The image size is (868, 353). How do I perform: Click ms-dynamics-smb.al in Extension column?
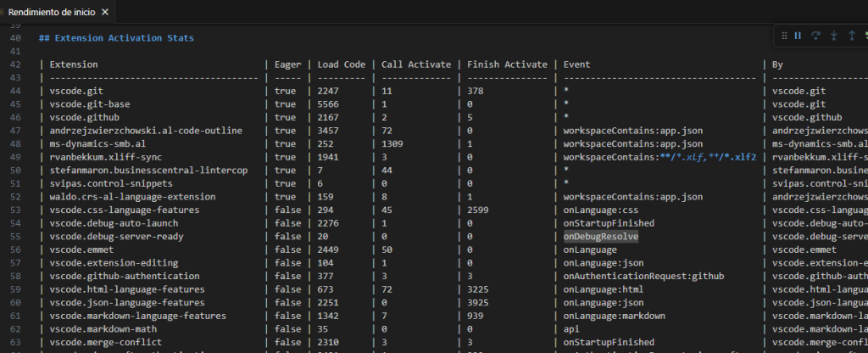pyautogui.click(x=97, y=144)
